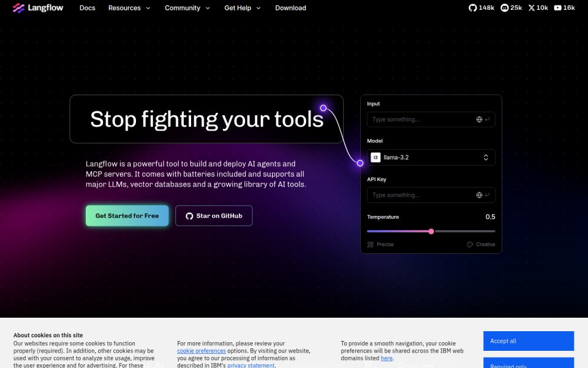Screen dimensions: 588x368
Task: Accept all cookies
Action: pos(529,341)
